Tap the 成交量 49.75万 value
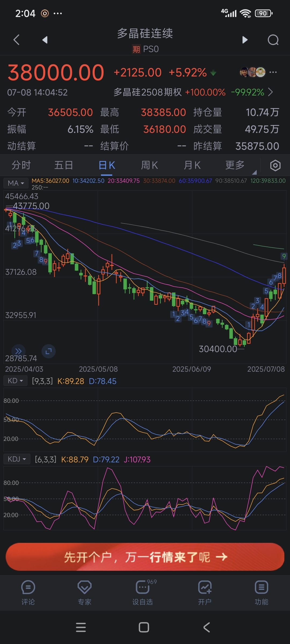The image size is (290, 644). point(262,129)
